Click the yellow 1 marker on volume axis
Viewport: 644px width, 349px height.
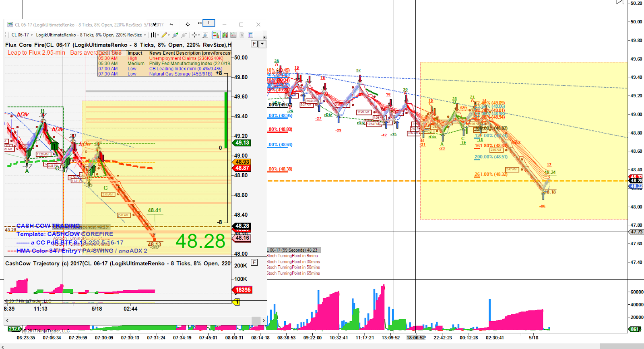[236, 302]
